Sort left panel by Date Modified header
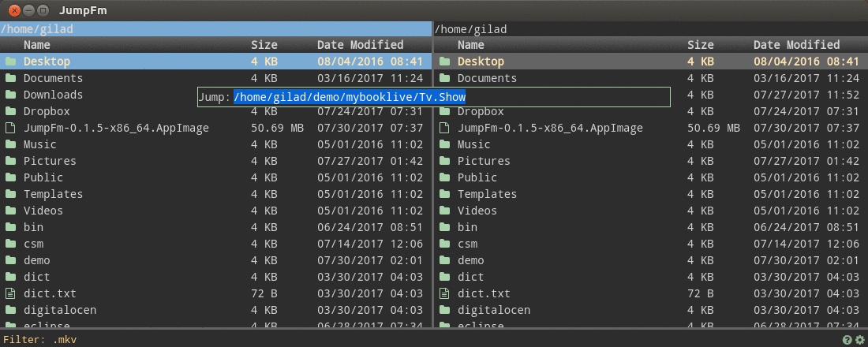The image size is (868, 347). pyautogui.click(x=361, y=45)
